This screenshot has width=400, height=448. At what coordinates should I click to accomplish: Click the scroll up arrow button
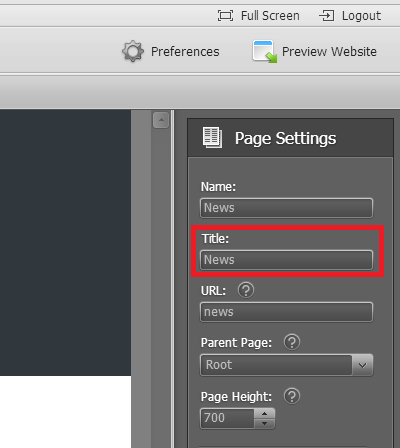click(161, 120)
